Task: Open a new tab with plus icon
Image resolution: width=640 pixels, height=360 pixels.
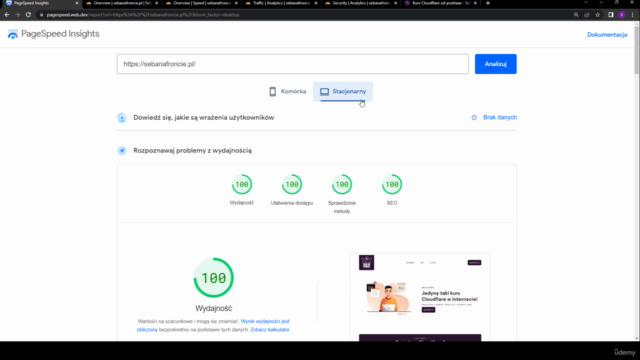Action: click(x=488, y=3)
